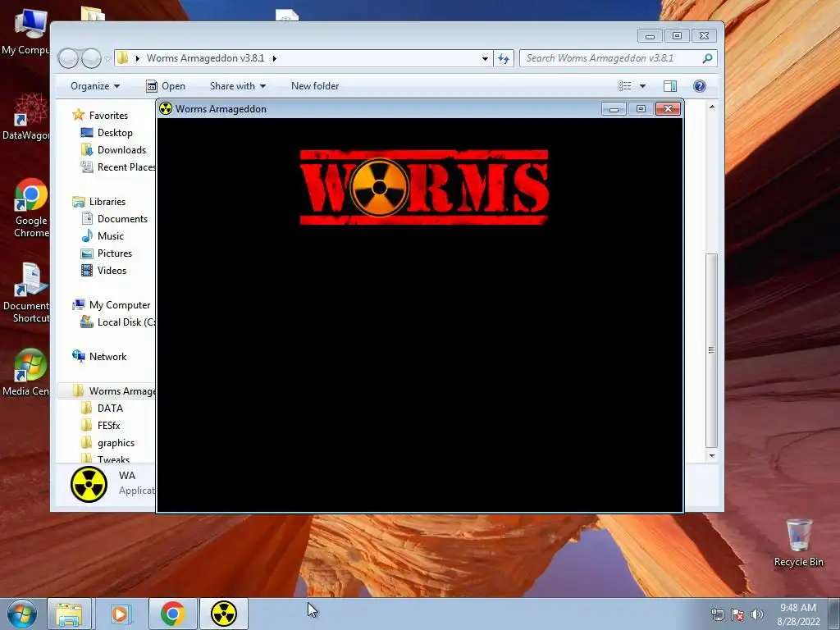
Task: Click the Worms radioactive logo in game window
Action: pyautogui.click(x=424, y=187)
